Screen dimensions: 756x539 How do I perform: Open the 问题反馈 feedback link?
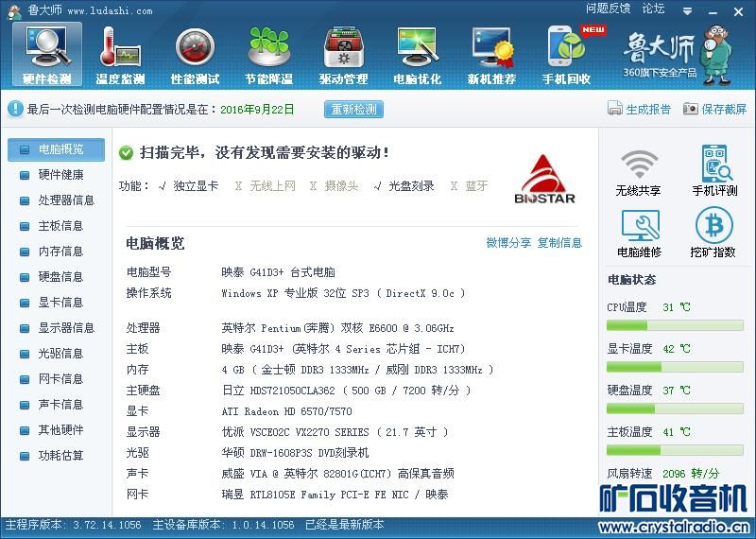click(608, 9)
